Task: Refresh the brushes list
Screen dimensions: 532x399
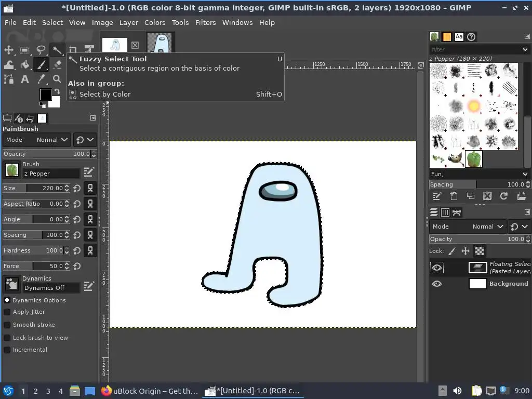Action: point(504,196)
